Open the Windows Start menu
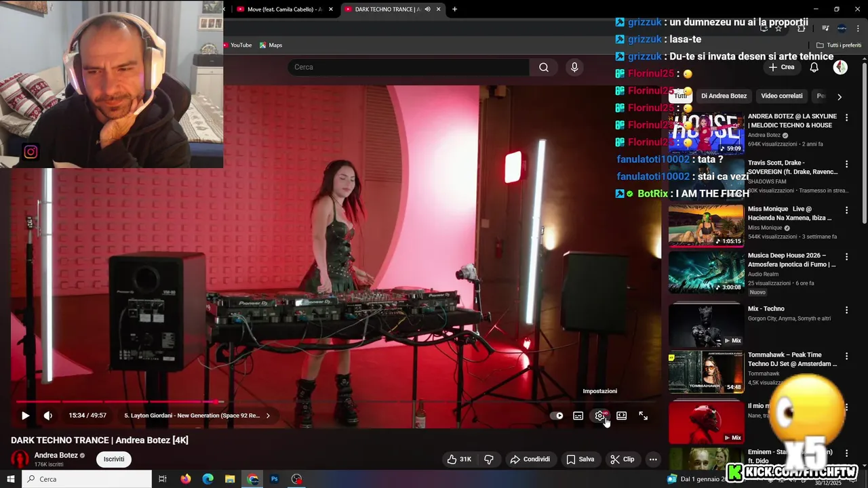This screenshot has height=488, width=868. click(11, 479)
